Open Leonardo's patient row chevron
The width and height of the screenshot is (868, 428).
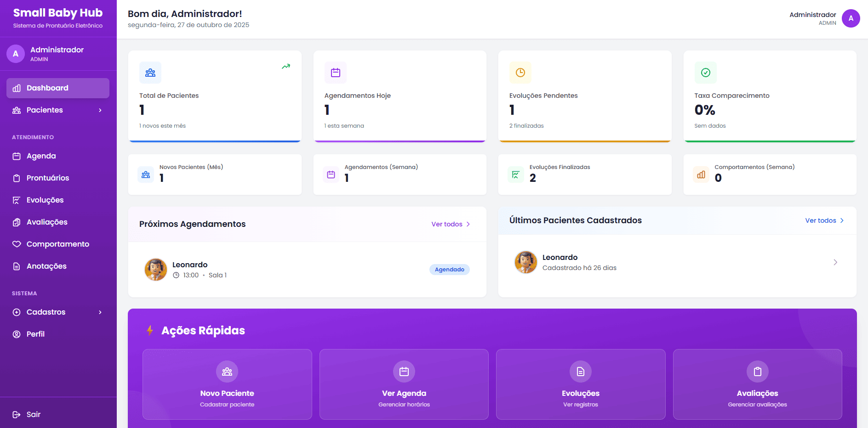pos(835,262)
